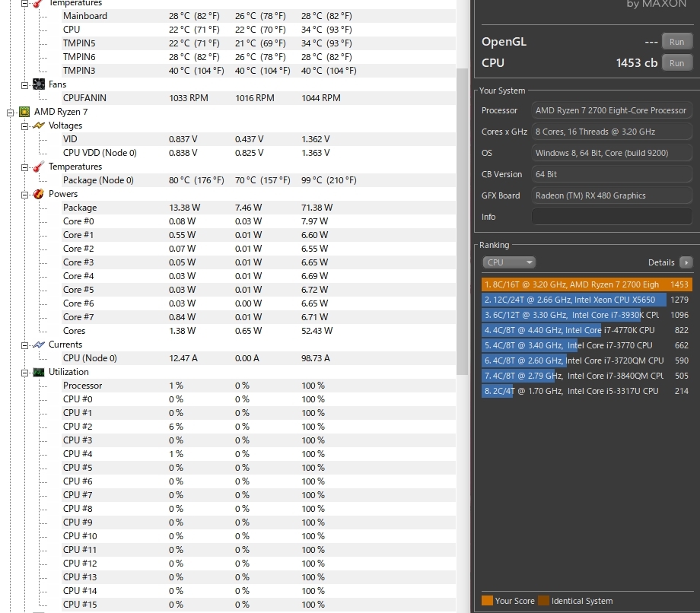Select the Package power row
The width and height of the screenshot is (700, 613).
[x=259, y=208]
